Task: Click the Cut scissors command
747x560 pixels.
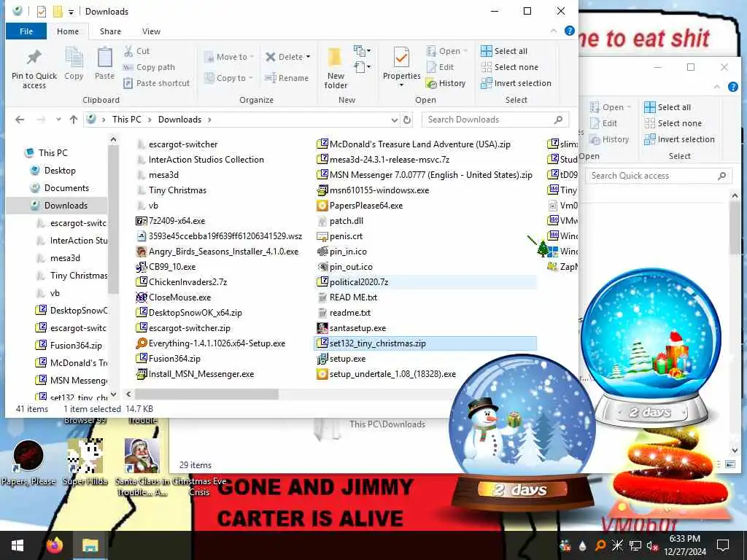Action: (136, 51)
